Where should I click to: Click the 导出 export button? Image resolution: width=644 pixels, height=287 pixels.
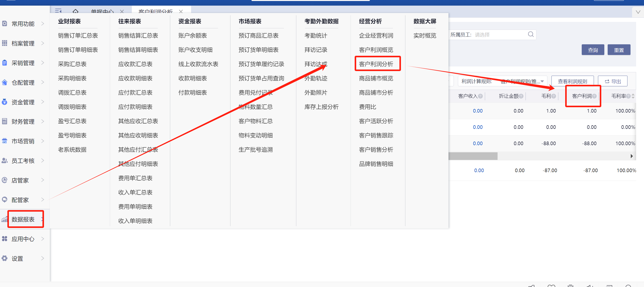coord(613,81)
